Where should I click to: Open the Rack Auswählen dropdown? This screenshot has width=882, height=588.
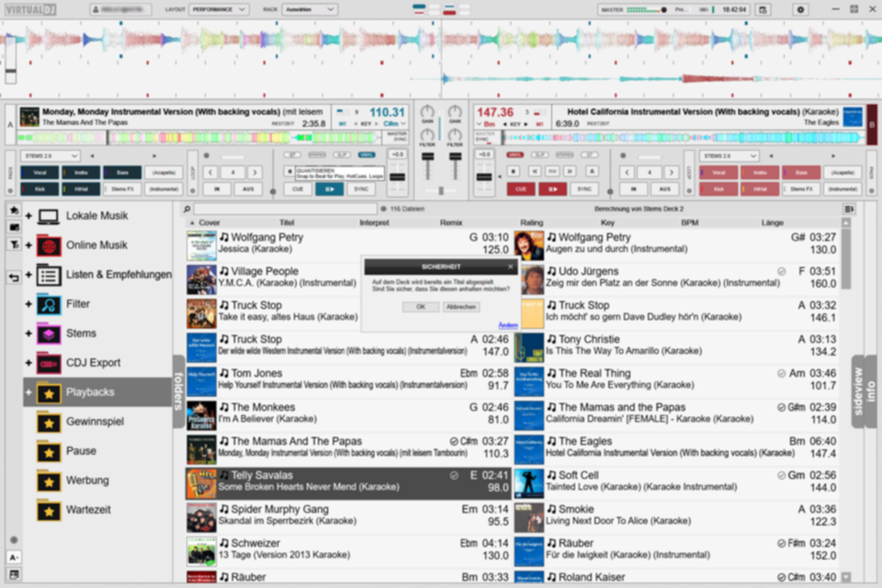pos(310,9)
